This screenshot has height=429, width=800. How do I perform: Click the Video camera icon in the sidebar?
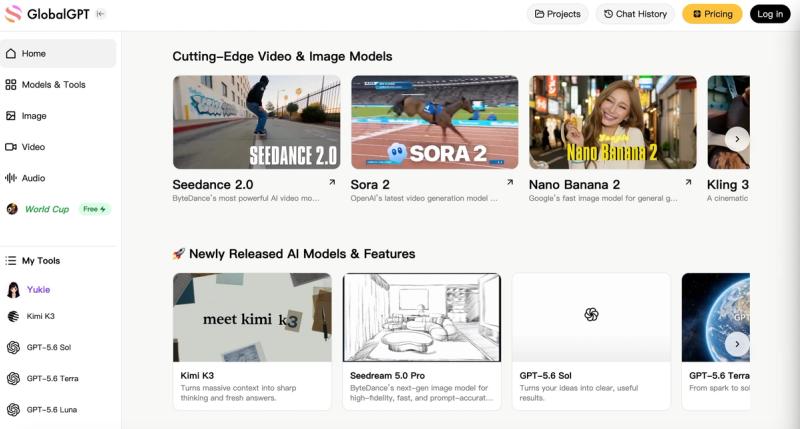(11, 147)
